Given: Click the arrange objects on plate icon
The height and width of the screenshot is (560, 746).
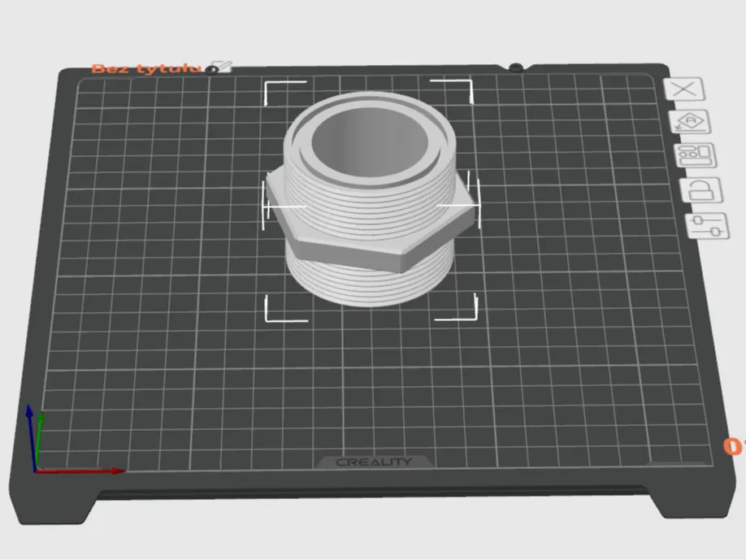Looking at the screenshot, I should pyautogui.click(x=696, y=155).
